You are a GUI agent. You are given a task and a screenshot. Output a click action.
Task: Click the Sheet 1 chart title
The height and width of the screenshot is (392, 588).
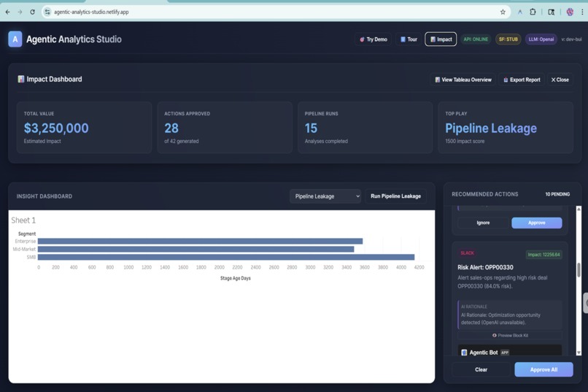(23, 220)
